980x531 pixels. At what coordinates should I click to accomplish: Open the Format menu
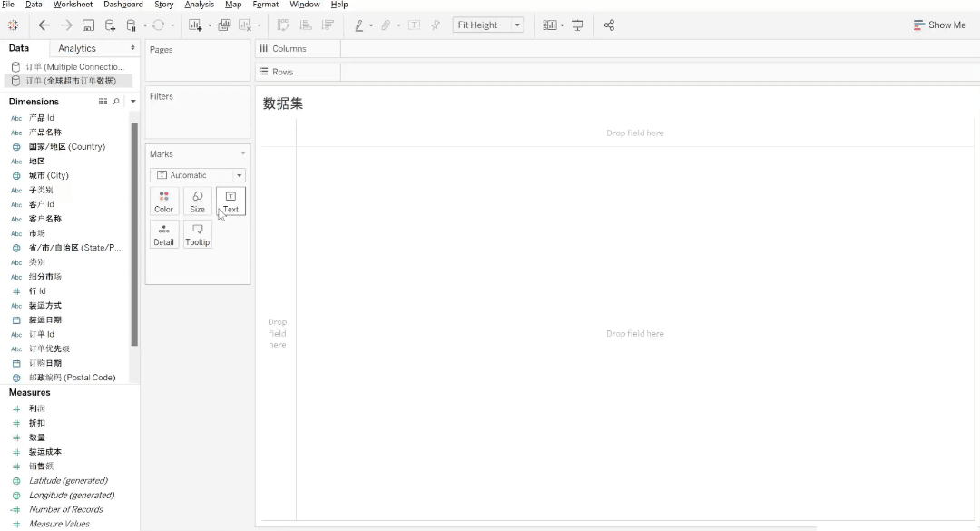click(266, 5)
